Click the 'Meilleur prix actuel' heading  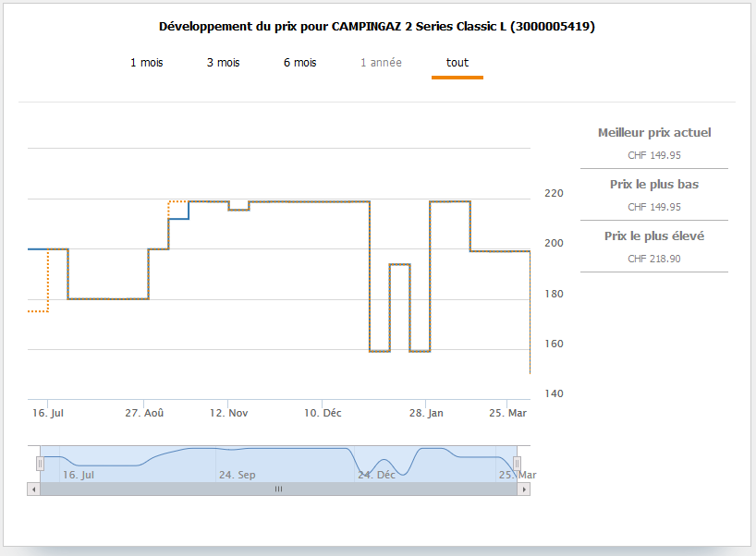pos(654,132)
